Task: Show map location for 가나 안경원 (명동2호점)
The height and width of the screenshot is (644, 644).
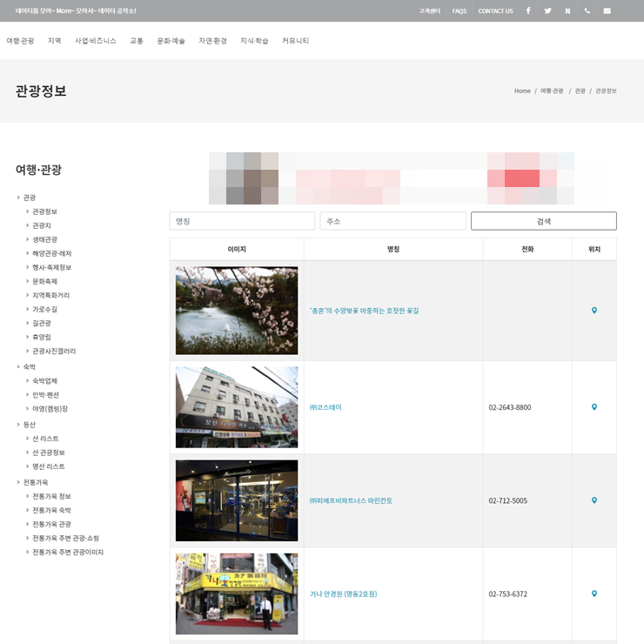Action: (594, 594)
